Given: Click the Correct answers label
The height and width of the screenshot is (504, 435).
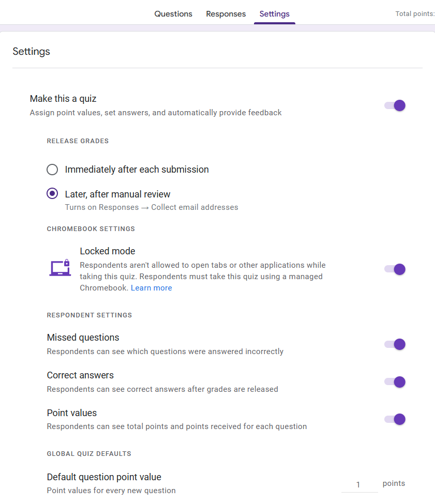Looking at the screenshot, I should (80, 375).
